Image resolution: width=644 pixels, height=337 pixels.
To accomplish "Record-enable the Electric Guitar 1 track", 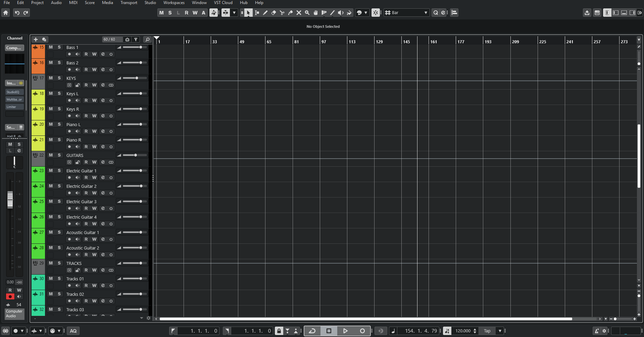I will 69,177.
